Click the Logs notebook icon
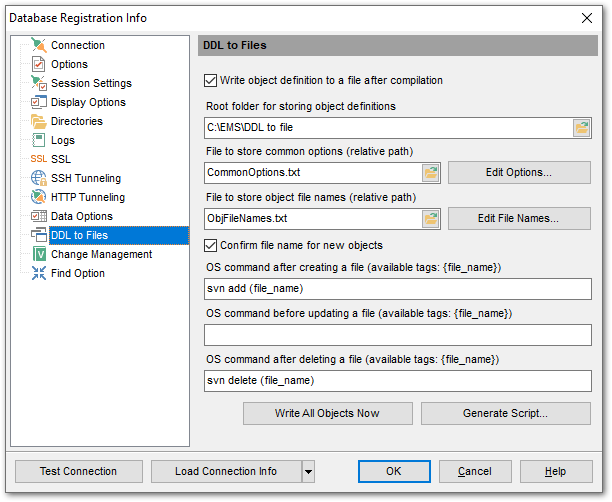This screenshot has height=502, width=612. (x=39, y=140)
